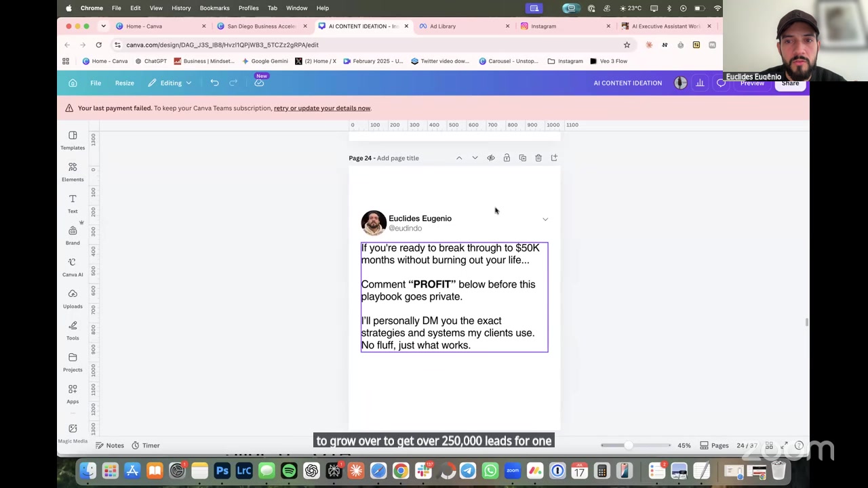Image resolution: width=868 pixels, height=488 pixels.
Task: Open the Tools panel
Action: [x=73, y=330]
